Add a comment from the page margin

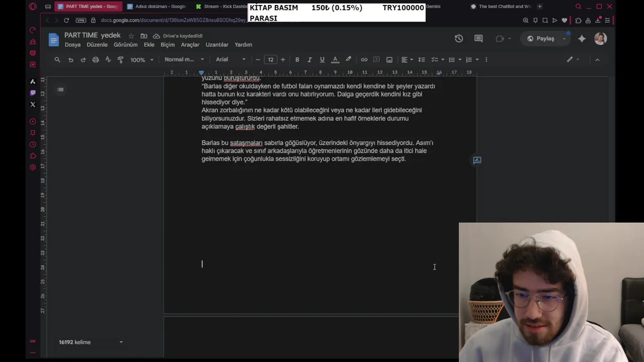(477, 160)
